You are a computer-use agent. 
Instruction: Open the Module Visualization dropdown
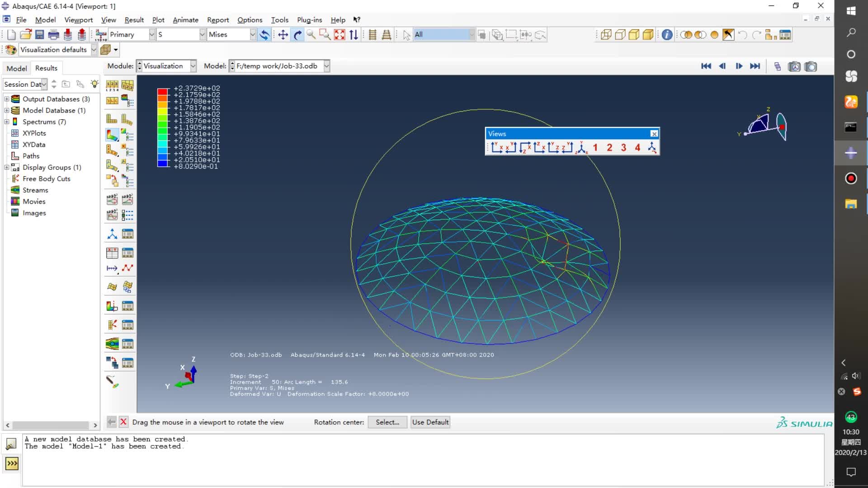tap(193, 66)
